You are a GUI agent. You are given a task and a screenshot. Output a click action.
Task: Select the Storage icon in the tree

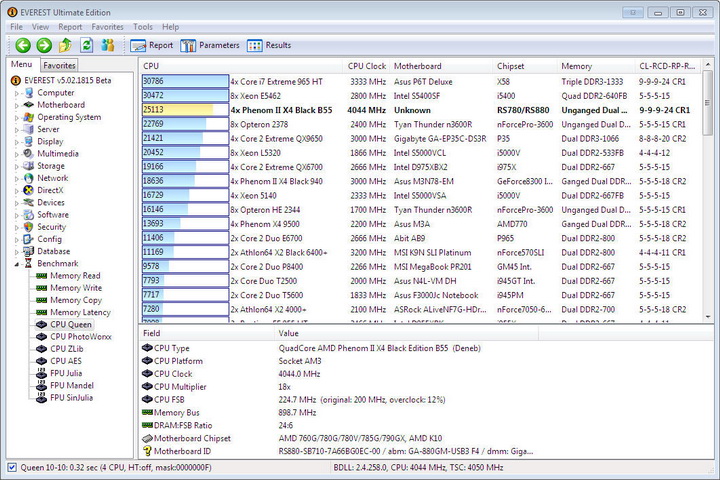29,166
